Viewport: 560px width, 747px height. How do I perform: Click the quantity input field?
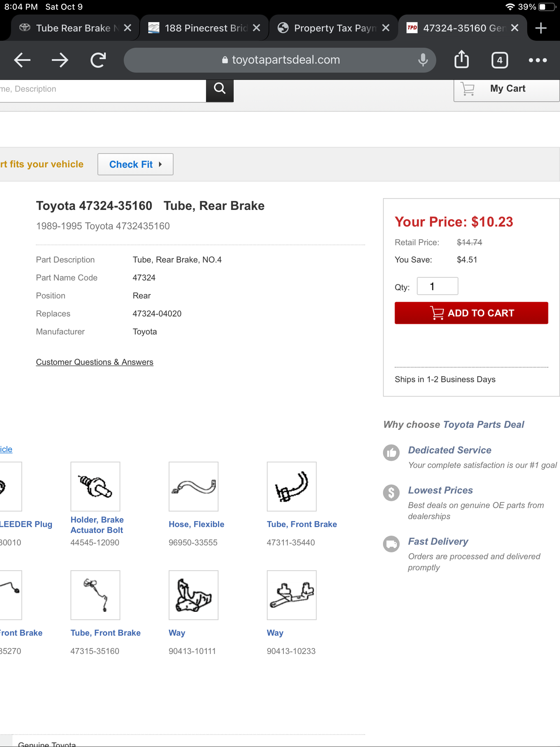437,286
